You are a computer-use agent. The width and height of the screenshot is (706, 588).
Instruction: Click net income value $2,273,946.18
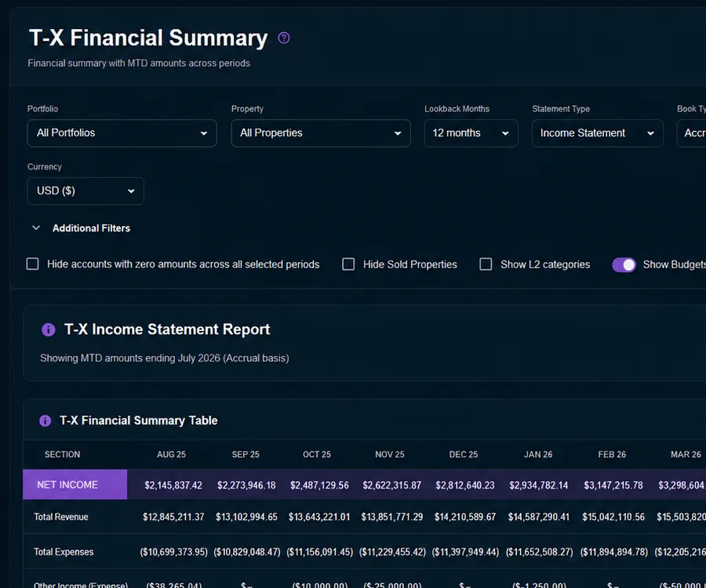246,485
